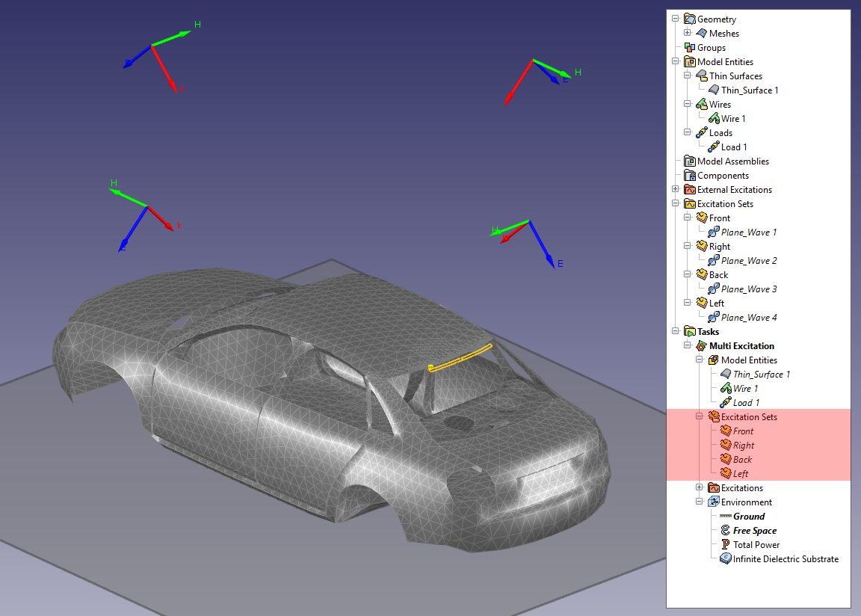This screenshot has height=616, width=861.
Task: Expand the External Excitations node
Action: click(x=676, y=190)
